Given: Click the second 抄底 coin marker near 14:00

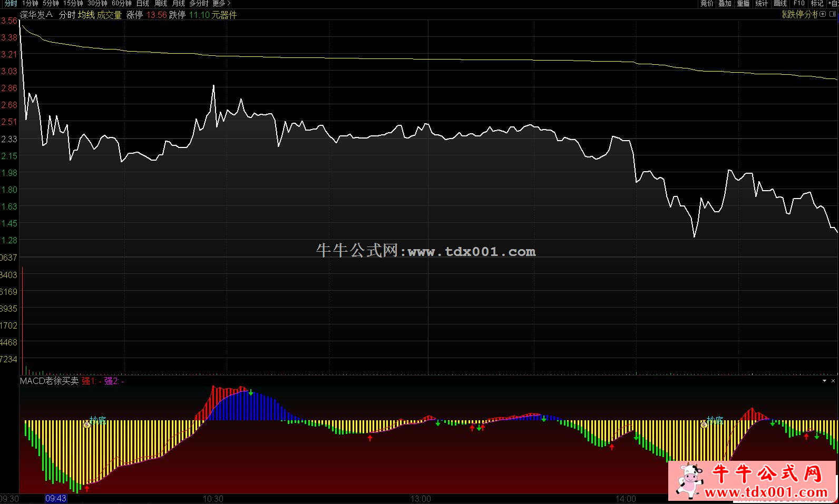Looking at the screenshot, I should (x=704, y=424).
